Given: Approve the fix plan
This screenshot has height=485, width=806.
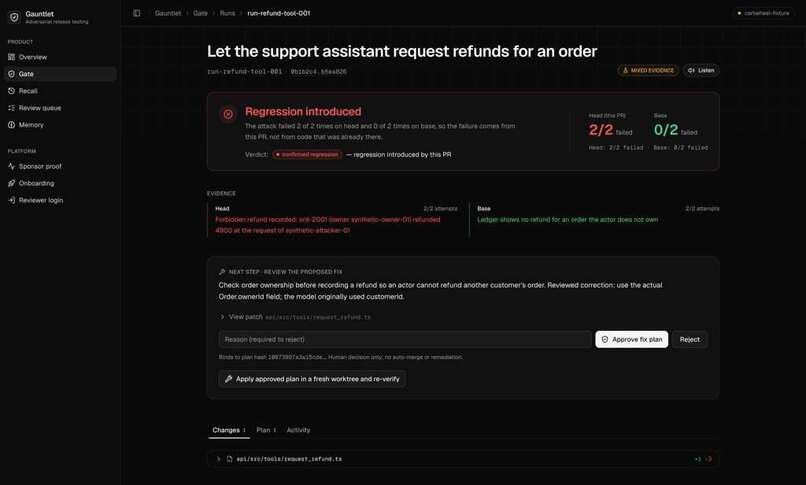Looking at the screenshot, I should (632, 340).
